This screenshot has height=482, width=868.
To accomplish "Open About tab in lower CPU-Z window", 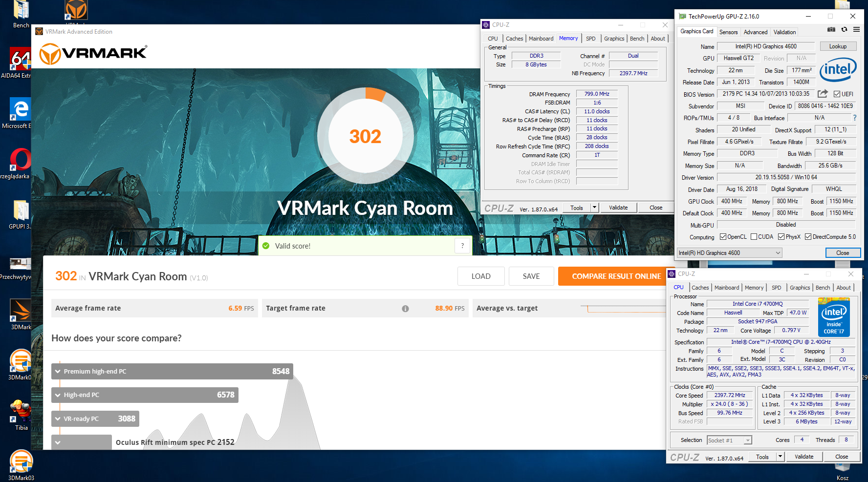I will [x=844, y=288].
